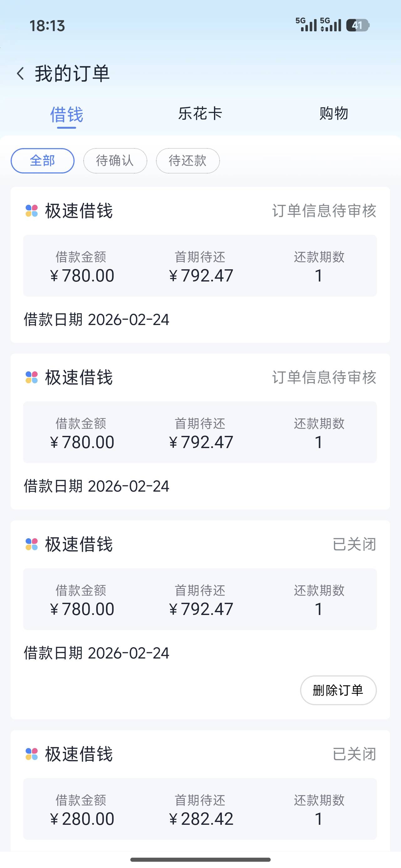Select the 全部 filter chip
401x868 pixels.
click(x=43, y=161)
